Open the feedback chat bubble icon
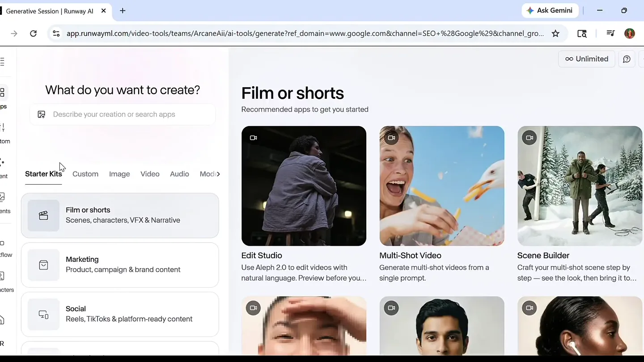 (627, 59)
